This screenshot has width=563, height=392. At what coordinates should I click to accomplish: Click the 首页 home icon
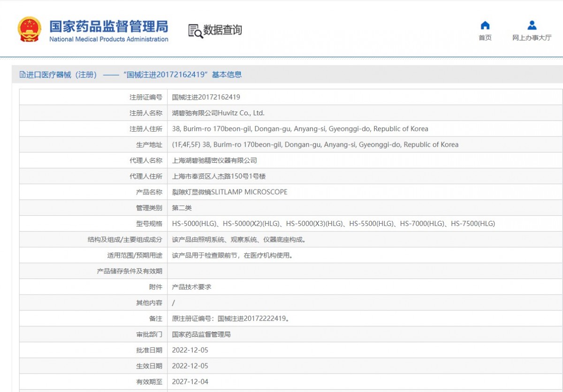[x=485, y=25]
